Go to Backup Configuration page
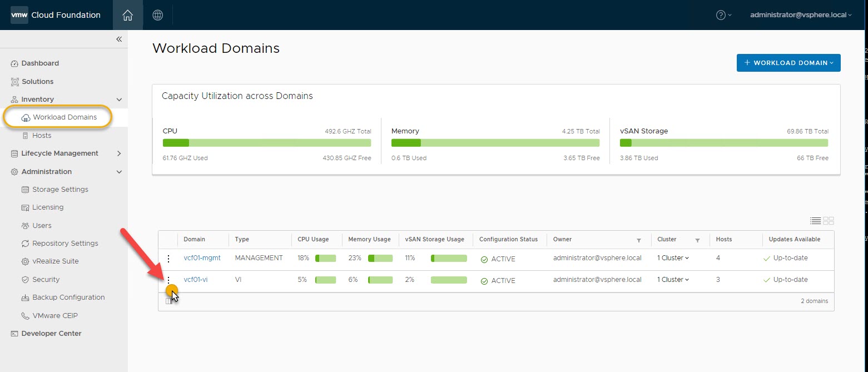The width and height of the screenshot is (868, 372). coord(68,297)
